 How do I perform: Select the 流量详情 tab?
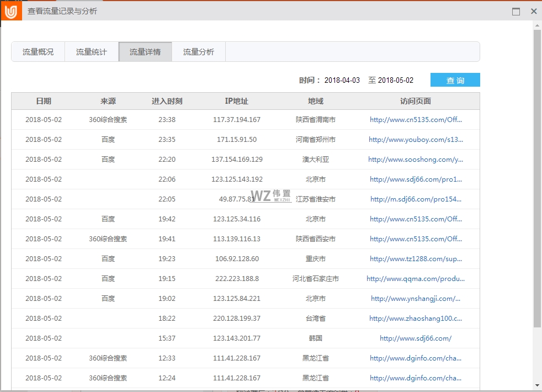[x=145, y=51]
